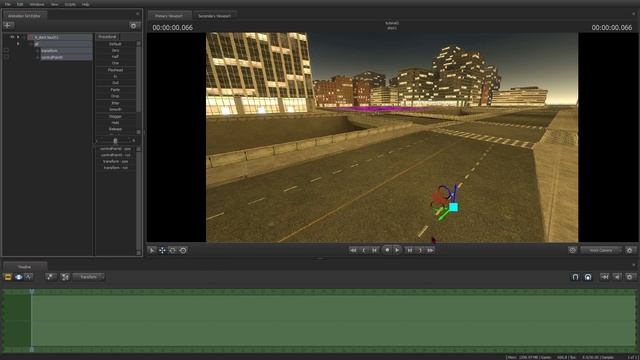Toggle timeline snap magnet icon

coord(575,277)
